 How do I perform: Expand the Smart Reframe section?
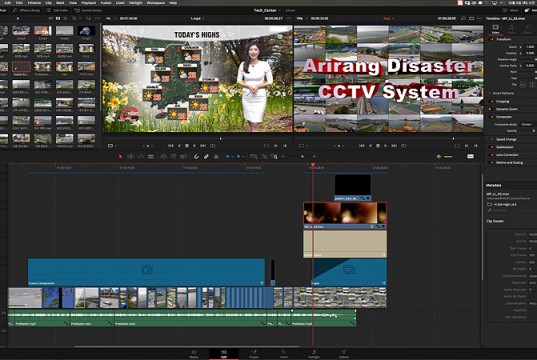point(503,93)
